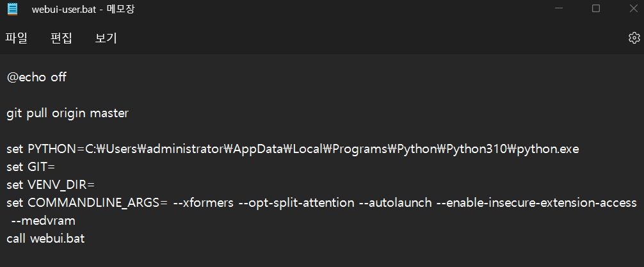This screenshot has width=644, height=267.
Task: Open the 편집 menu
Action: click(x=61, y=38)
